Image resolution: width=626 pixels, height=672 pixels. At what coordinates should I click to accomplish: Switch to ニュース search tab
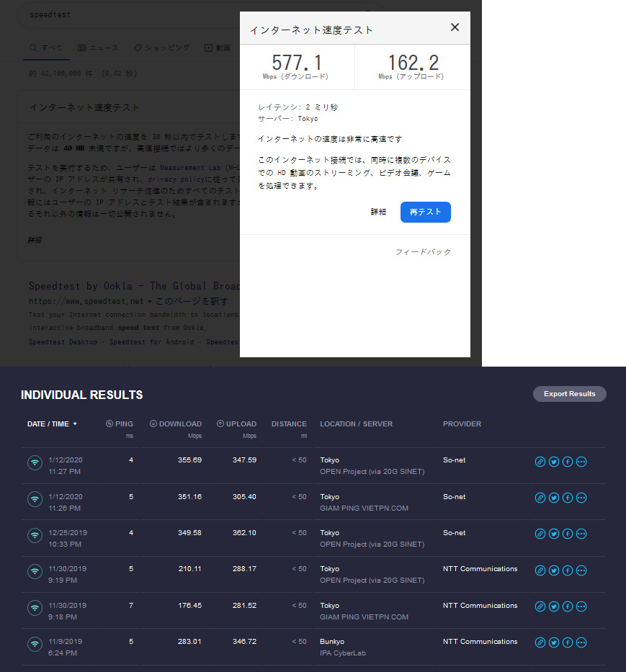pos(98,48)
